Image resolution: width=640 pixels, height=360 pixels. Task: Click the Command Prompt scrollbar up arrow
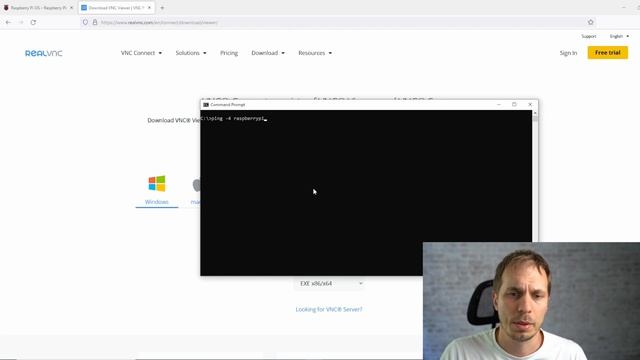point(535,113)
